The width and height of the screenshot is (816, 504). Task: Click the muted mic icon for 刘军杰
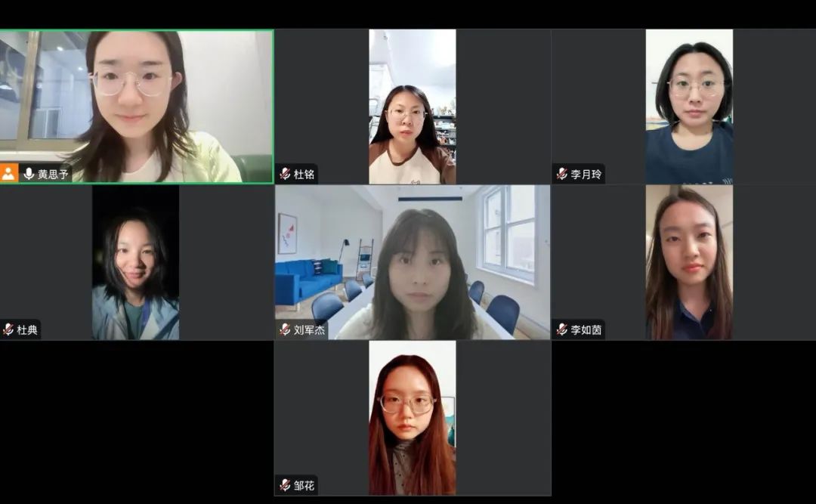(285, 329)
